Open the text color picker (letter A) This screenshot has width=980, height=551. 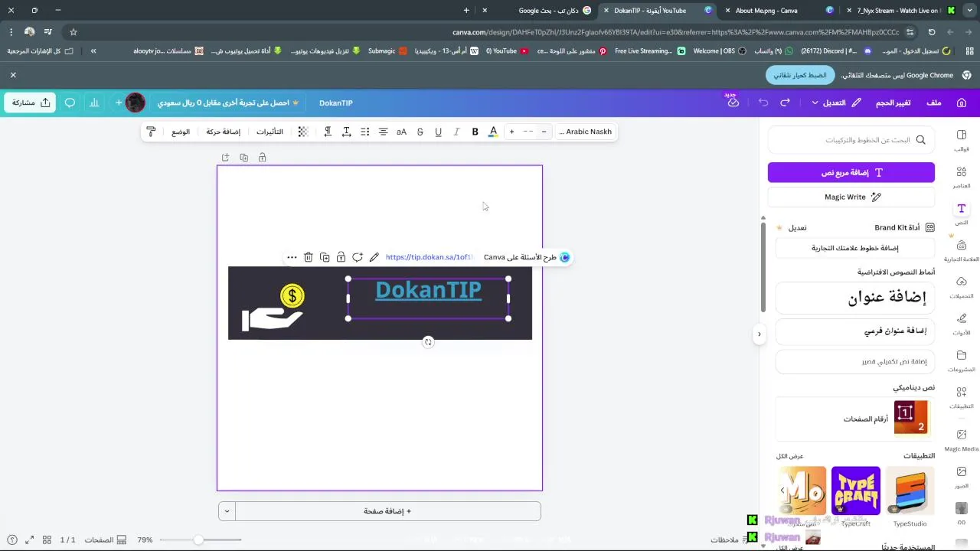493,132
